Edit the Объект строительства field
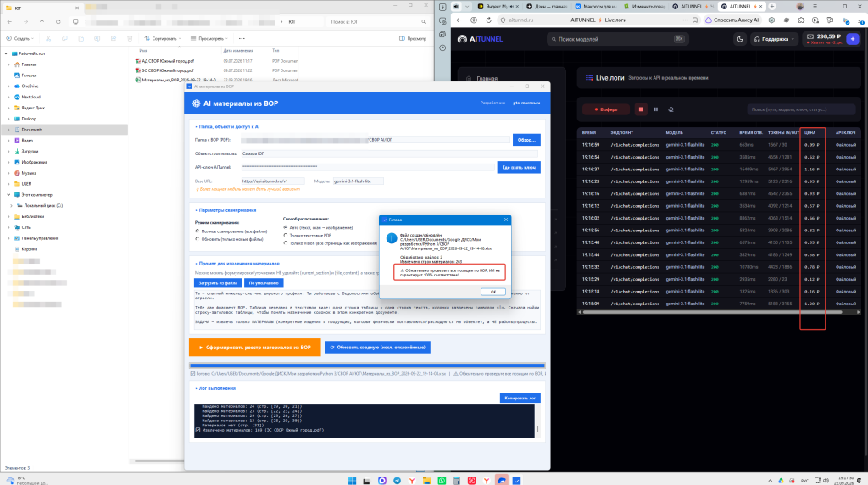This screenshot has height=485, width=868. tap(389, 153)
